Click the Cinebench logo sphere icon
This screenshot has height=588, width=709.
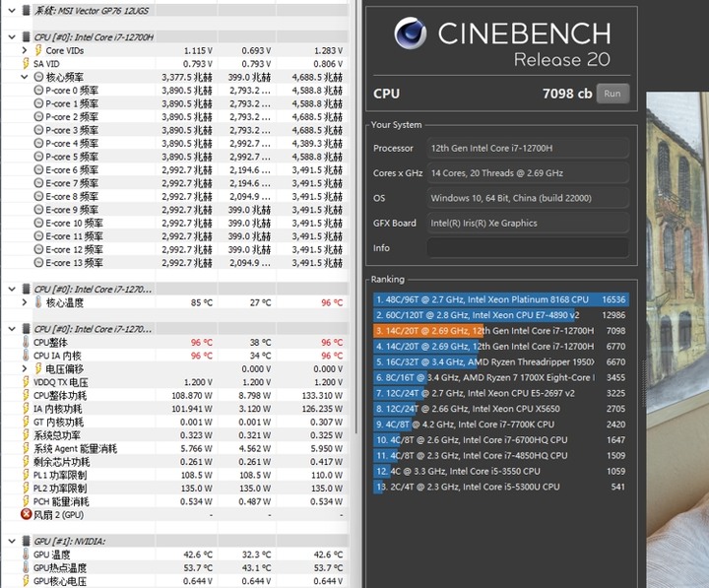(x=410, y=33)
